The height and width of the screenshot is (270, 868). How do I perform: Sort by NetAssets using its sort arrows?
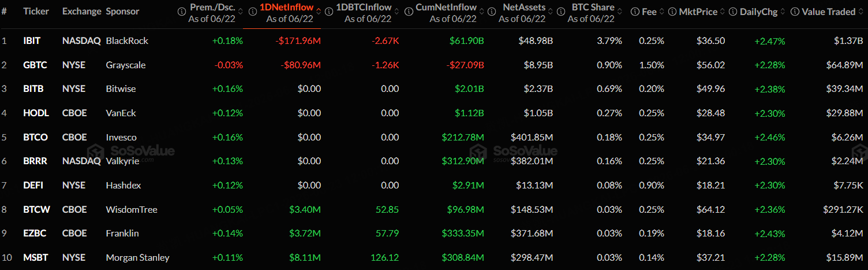click(550, 12)
